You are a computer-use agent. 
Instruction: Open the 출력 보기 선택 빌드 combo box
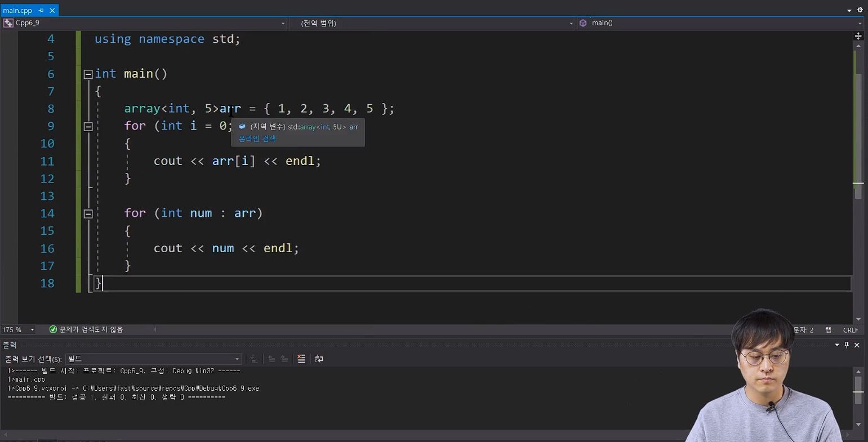pyautogui.click(x=154, y=359)
